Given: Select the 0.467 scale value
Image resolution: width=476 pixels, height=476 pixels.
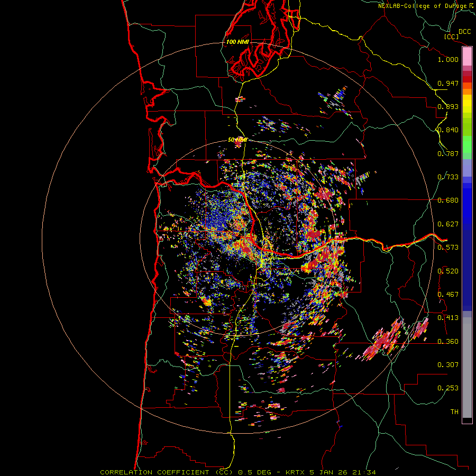Looking at the screenshot, I should [448, 295].
